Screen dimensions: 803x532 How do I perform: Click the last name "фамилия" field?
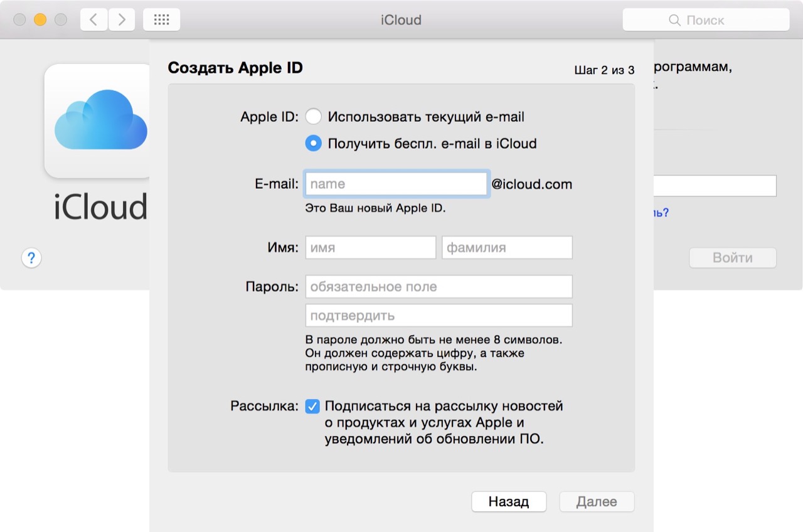coord(507,248)
